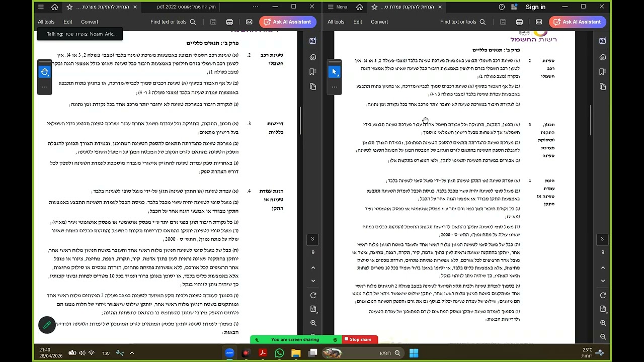Show hidden tray icons chevron on taskbar
644x362 pixels.
point(132,353)
